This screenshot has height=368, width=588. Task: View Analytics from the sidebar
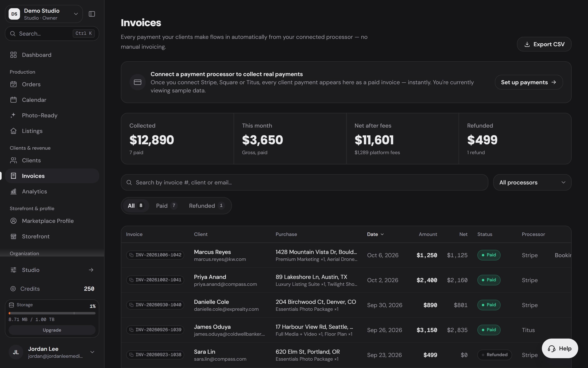click(x=52, y=192)
